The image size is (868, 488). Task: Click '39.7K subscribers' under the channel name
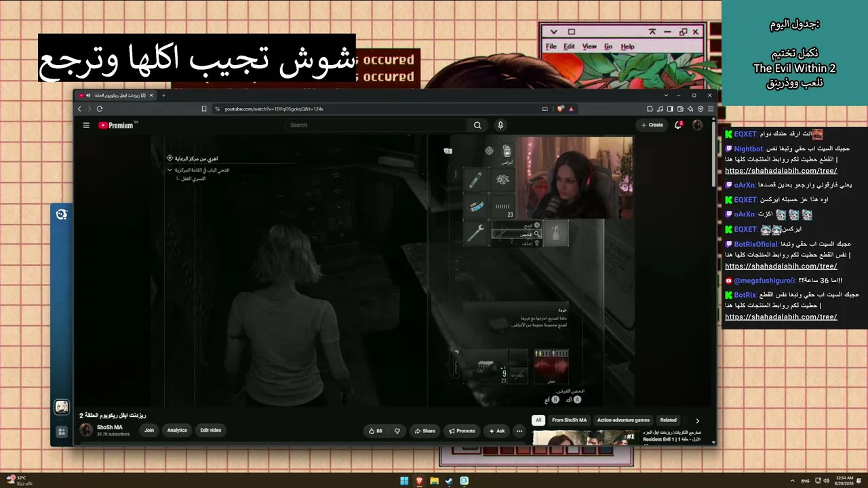(x=113, y=434)
